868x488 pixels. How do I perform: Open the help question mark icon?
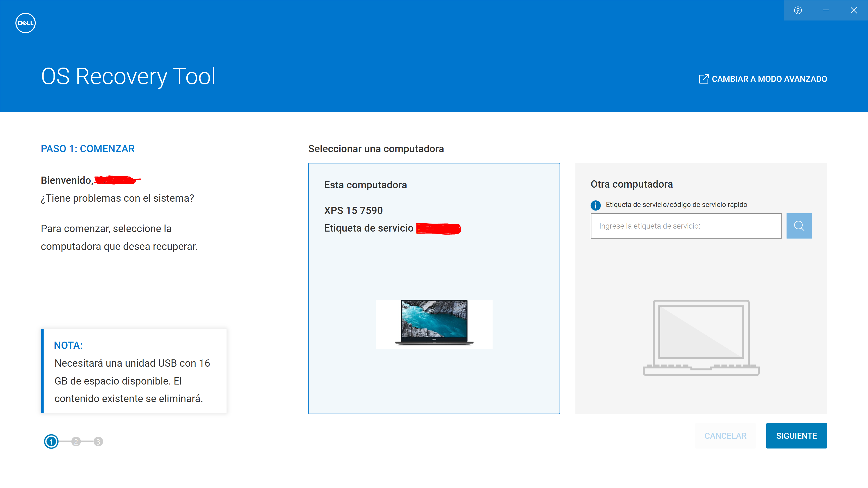click(798, 10)
